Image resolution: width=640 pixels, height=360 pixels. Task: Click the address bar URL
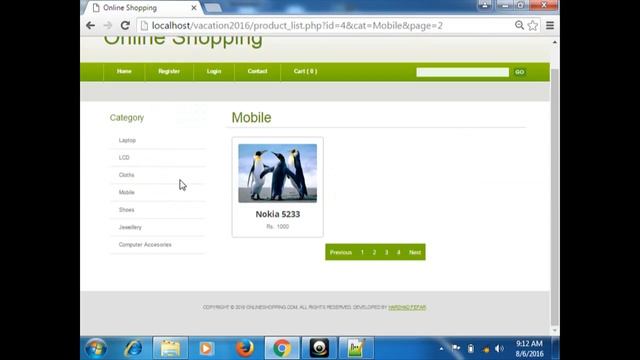(297, 26)
